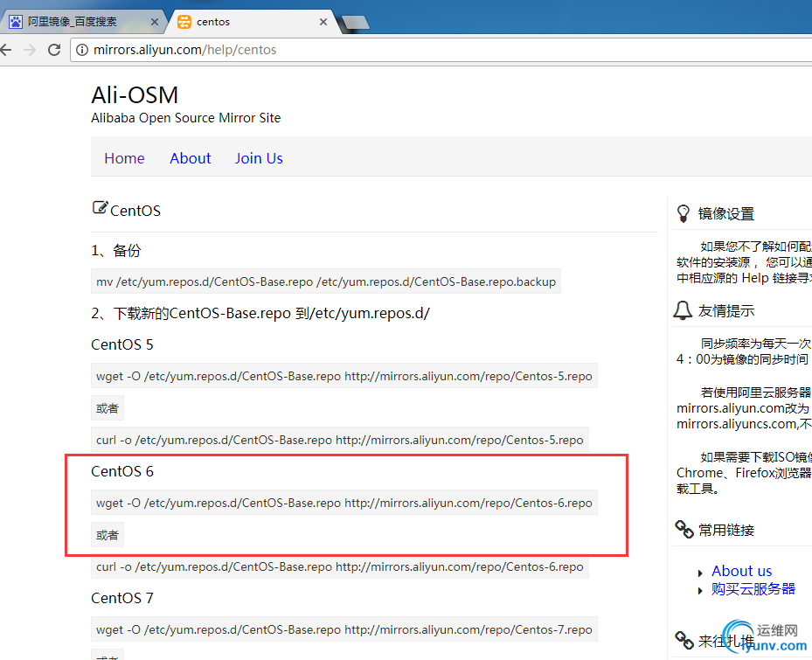Click the 1、备份 step heading

tap(116, 251)
